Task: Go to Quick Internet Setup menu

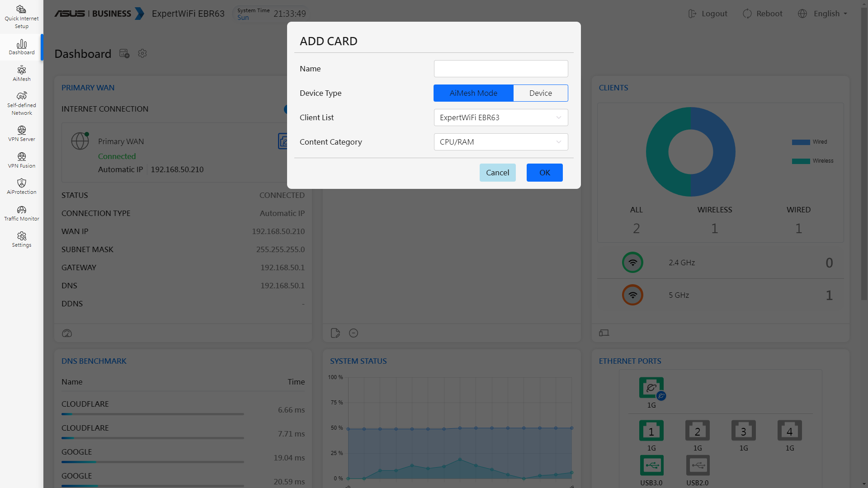Action: (22, 17)
